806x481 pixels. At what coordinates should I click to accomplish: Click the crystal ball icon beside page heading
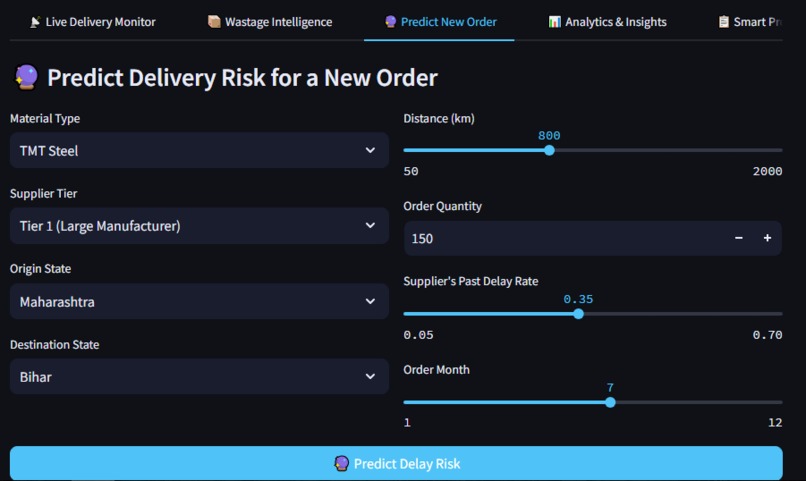[x=26, y=77]
